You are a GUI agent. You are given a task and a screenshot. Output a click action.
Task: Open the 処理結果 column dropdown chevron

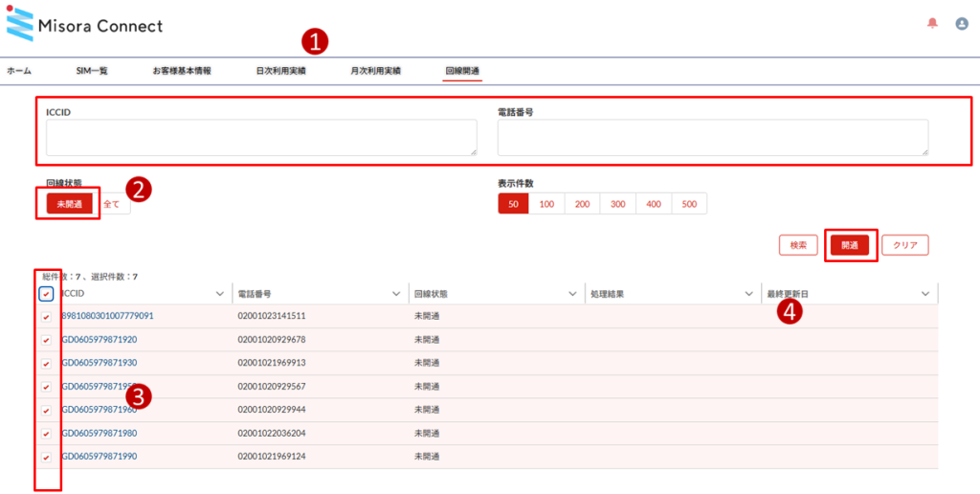[572, 294]
